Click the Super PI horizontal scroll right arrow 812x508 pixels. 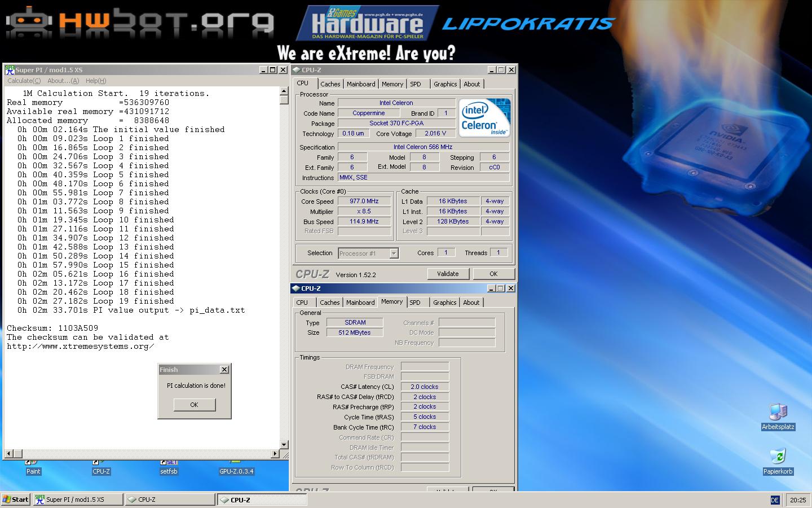coord(275,453)
